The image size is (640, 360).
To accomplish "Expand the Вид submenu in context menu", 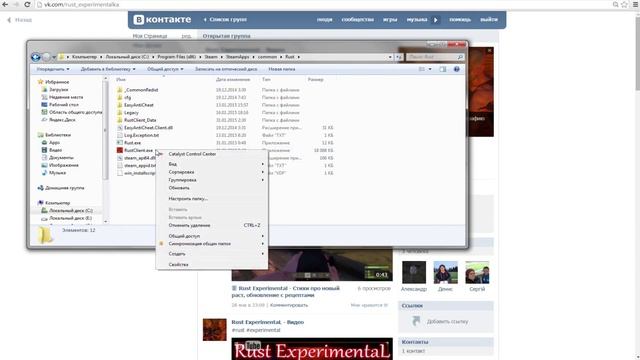I will click(211, 164).
